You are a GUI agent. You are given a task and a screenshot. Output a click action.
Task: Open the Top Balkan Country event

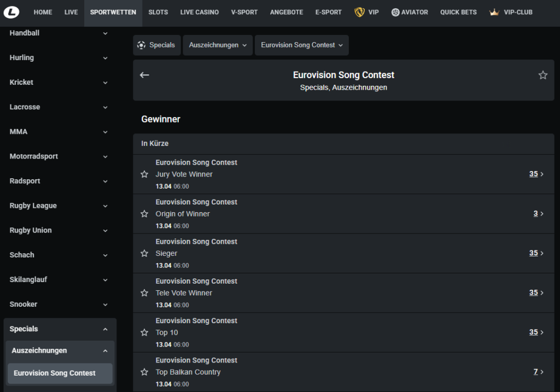coord(343,372)
